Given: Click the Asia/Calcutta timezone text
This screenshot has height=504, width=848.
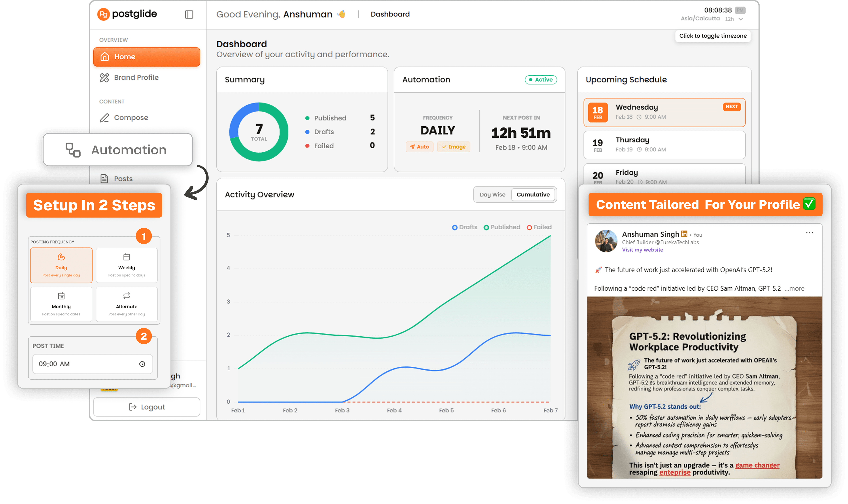Looking at the screenshot, I should click(x=700, y=18).
